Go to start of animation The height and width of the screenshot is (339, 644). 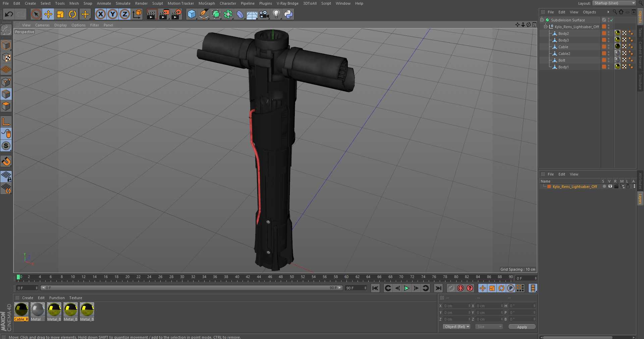(x=375, y=288)
